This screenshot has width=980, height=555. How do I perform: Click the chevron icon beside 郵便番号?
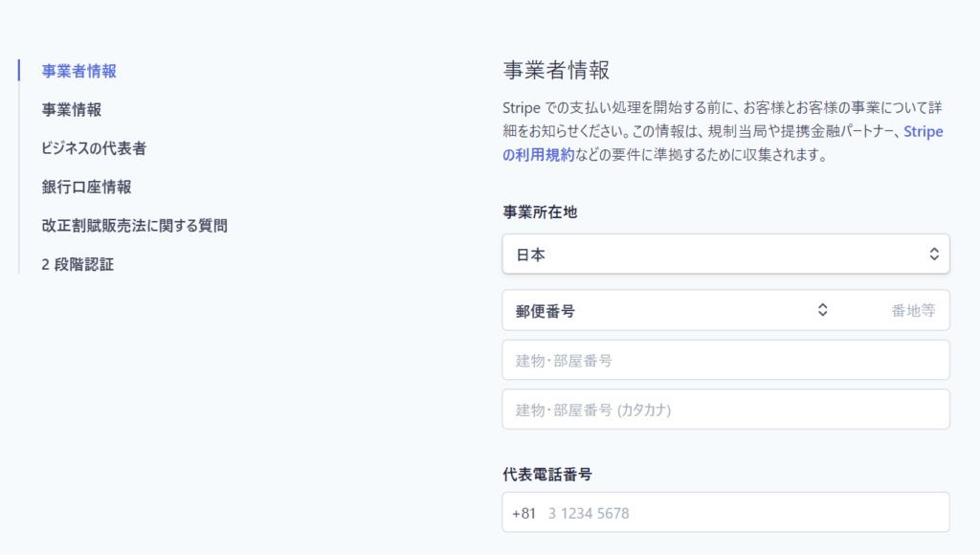coord(822,310)
